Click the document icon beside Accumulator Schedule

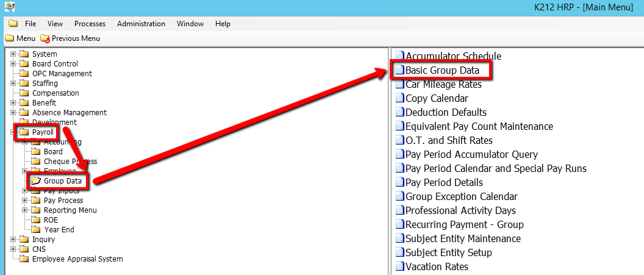[399, 56]
